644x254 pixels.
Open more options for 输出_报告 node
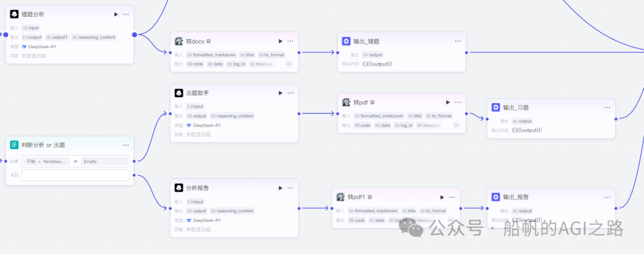(x=607, y=197)
